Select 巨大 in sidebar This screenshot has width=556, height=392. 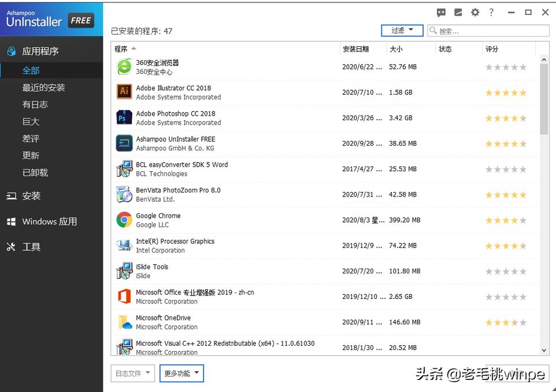[x=31, y=121]
